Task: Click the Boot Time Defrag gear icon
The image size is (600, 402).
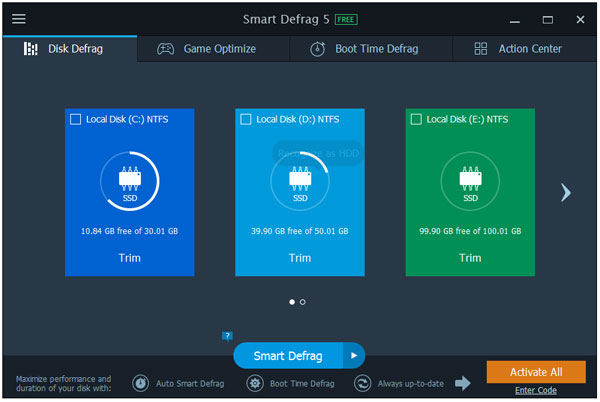Action: [255, 383]
